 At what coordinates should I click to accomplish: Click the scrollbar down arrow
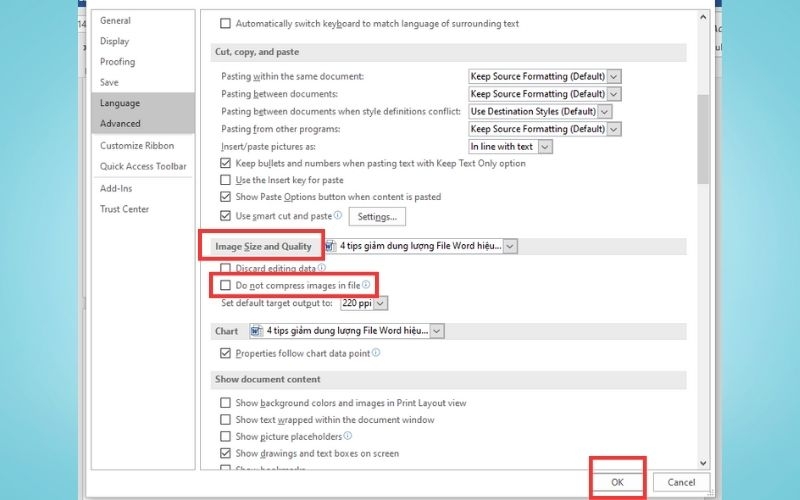pos(703,463)
